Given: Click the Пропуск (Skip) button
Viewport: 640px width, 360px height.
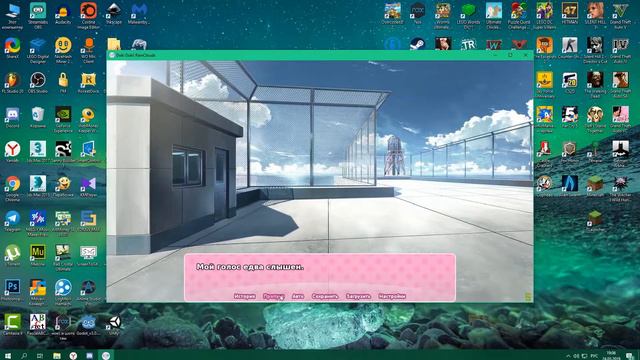Looking at the screenshot, I should 273,296.
